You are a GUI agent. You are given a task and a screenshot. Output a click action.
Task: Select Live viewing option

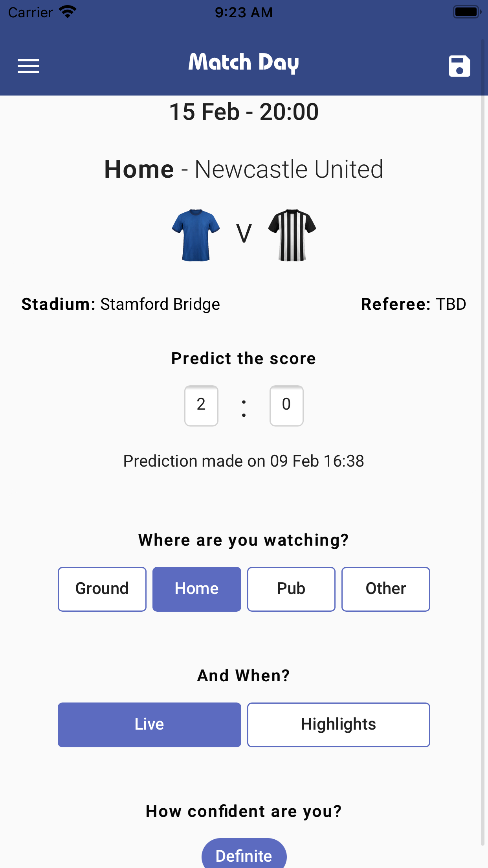(149, 725)
